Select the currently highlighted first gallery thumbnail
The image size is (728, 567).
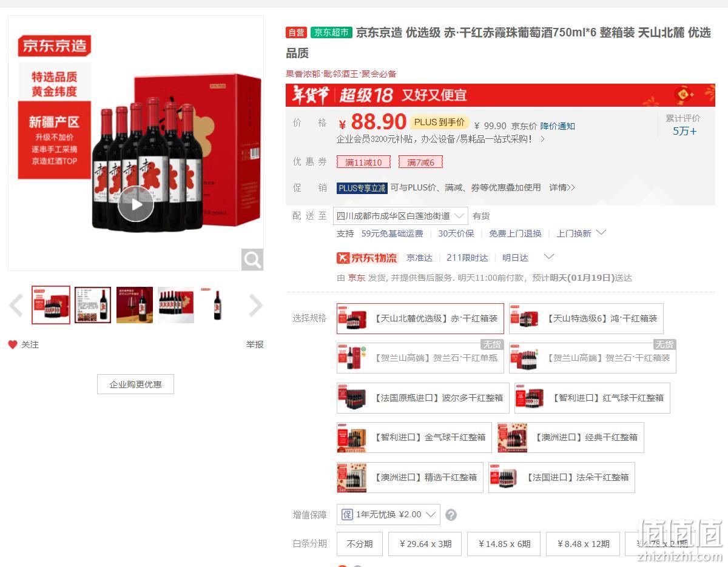(x=51, y=305)
